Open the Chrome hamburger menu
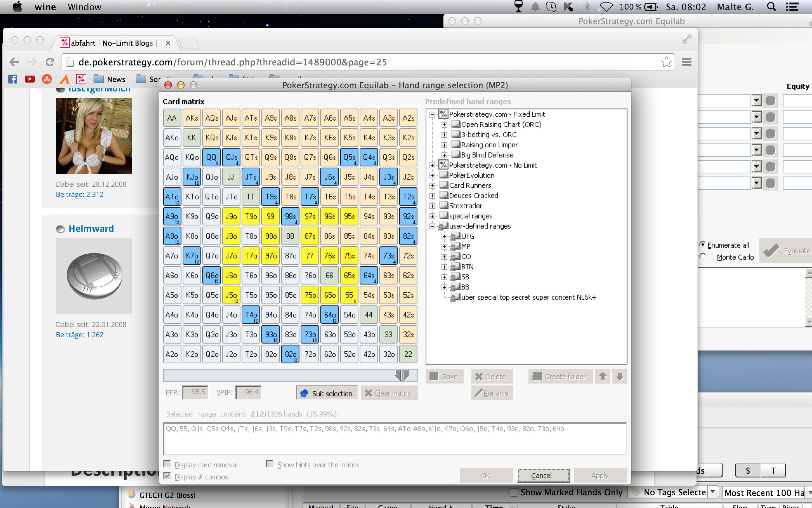Screen dimensions: 812x508 686,62
